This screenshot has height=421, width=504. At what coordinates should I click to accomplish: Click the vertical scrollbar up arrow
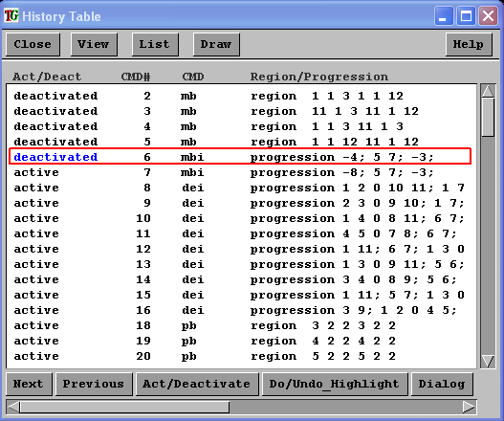(x=488, y=91)
